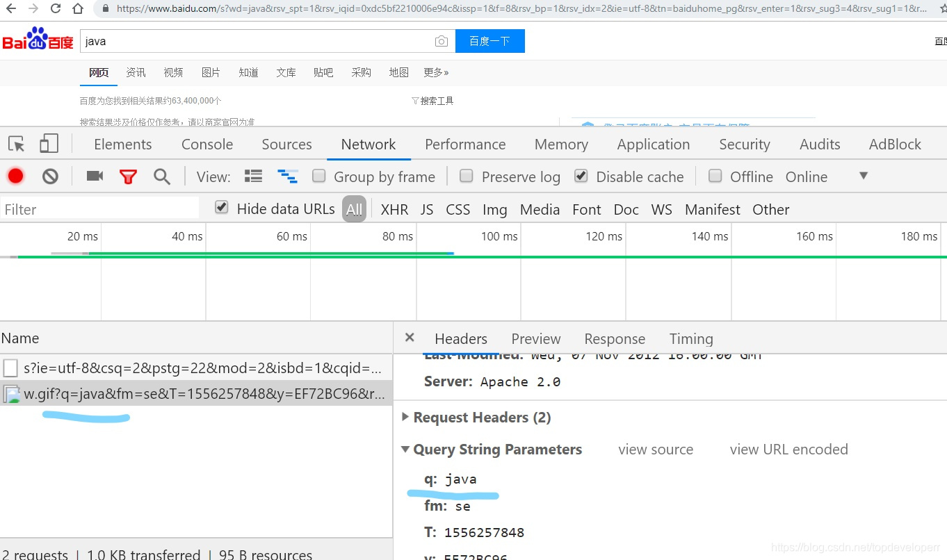Image resolution: width=947 pixels, height=560 pixels.
Task: Open the browser home page icon
Action: [78, 9]
